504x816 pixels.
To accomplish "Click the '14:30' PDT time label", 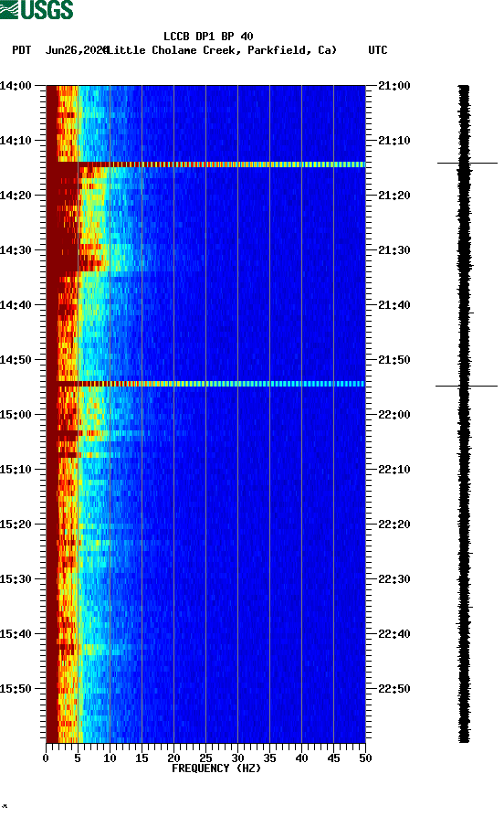I will click(x=16, y=249).
